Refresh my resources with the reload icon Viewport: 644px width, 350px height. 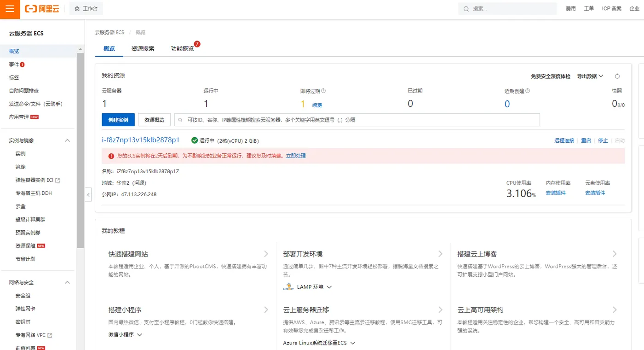click(x=617, y=76)
